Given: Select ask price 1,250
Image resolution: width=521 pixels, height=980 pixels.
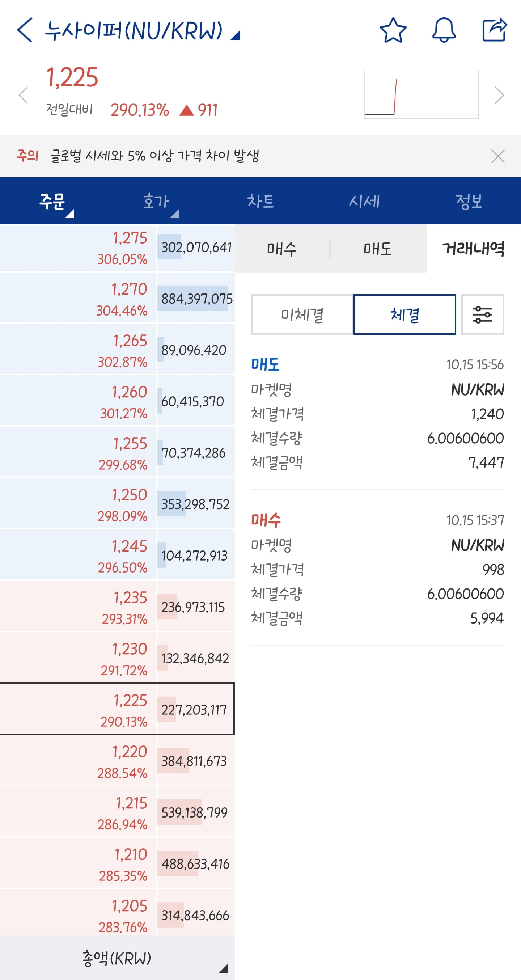Looking at the screenshot, I should [78, 503].
